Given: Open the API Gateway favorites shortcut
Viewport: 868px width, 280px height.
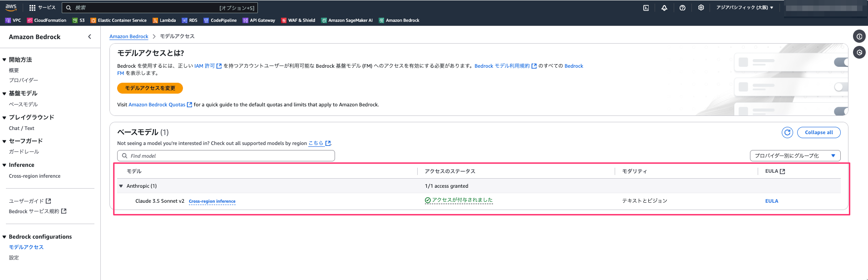Looking at the screenshot, I should [259, 20].
